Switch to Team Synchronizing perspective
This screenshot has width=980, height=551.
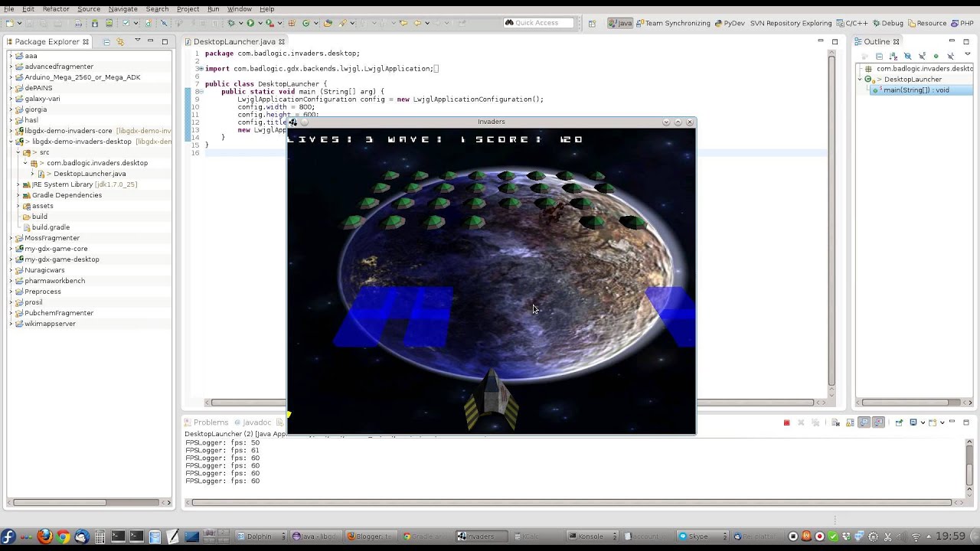673,23
